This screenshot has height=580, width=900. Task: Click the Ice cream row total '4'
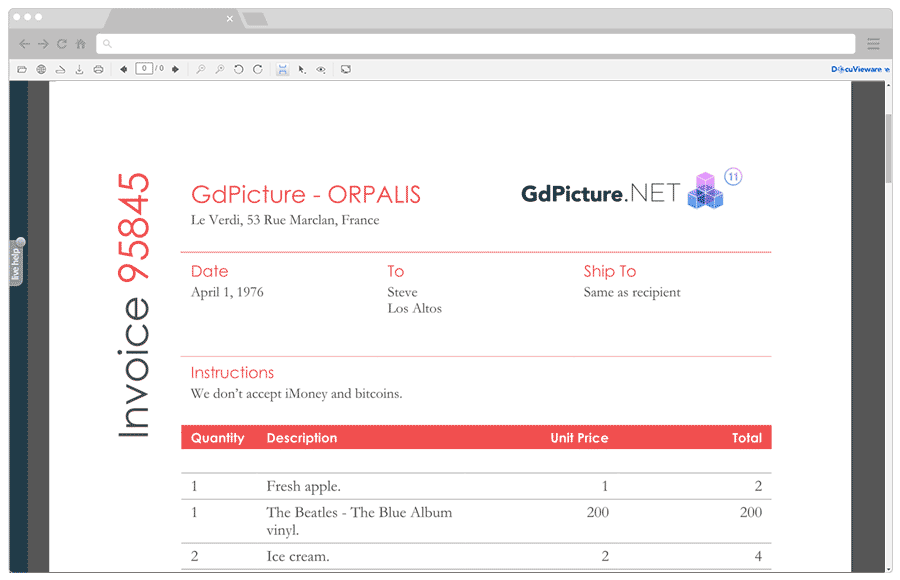click(x=758, y=556)
